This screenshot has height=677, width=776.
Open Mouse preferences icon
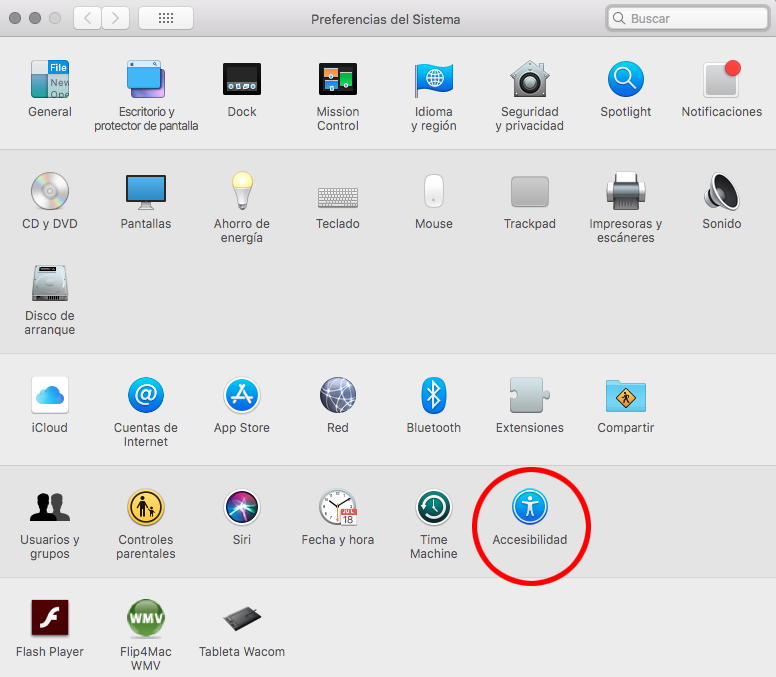(434, 191)
